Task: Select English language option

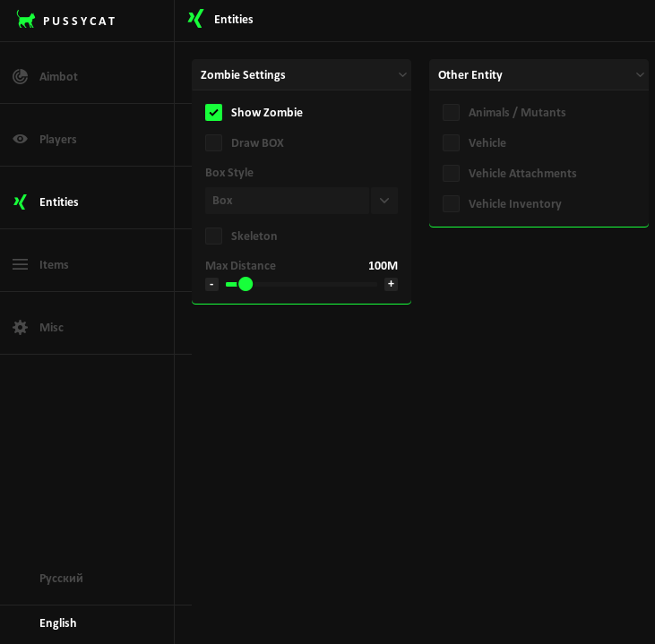Action: tap(58, 623)
